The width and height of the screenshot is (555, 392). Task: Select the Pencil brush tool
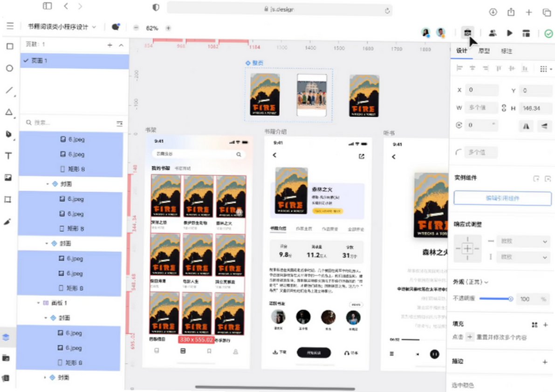coord(7,222)
